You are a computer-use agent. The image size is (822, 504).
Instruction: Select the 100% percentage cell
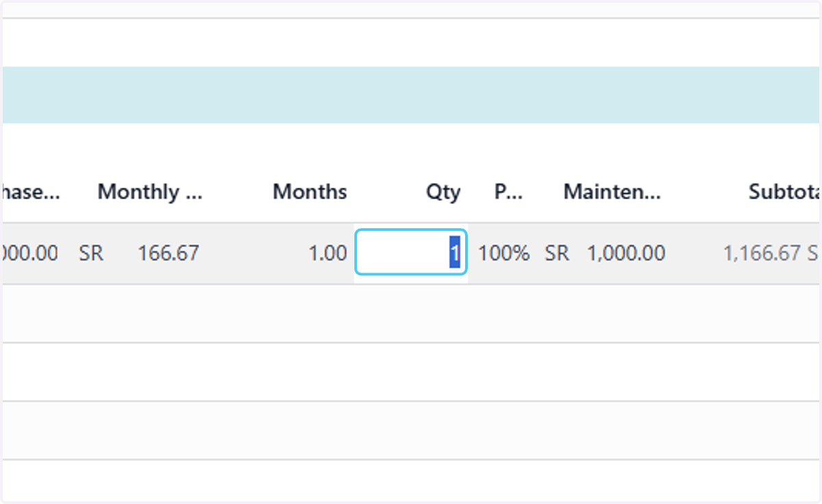tap(503, 253)
